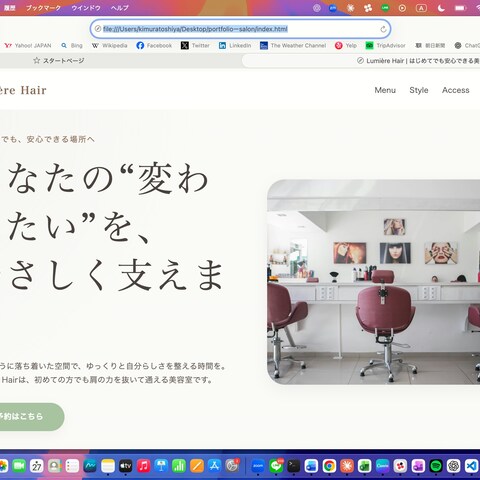This screenshot has width=480, height=480.
Task: Open the Focus moon icon in menu bar
Action: tap(441, 8)
